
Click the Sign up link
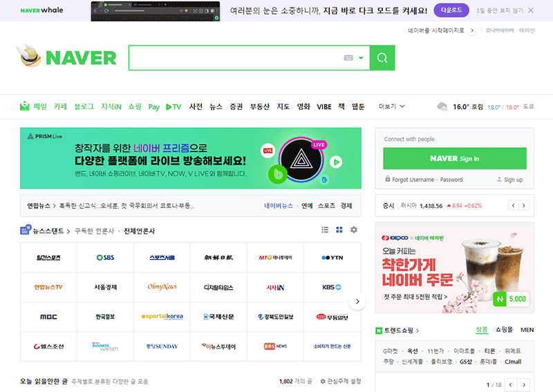click(x=513, y=180)
